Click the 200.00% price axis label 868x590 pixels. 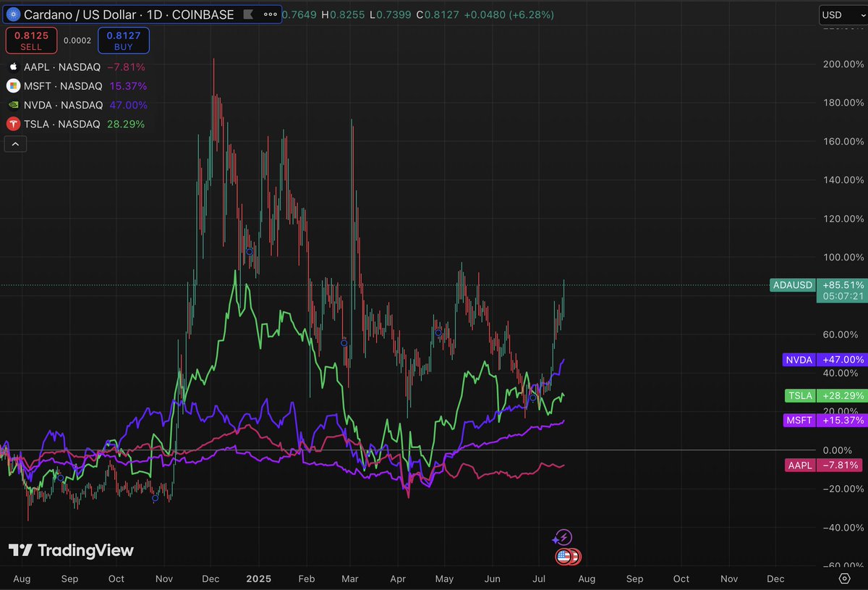[843, 64]
